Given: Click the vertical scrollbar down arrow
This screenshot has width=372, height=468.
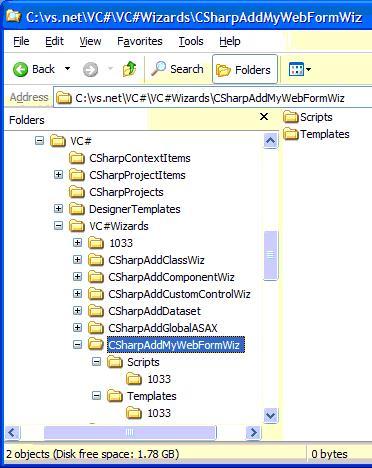Looking at the screenshot, I should [x=270, y=415].
